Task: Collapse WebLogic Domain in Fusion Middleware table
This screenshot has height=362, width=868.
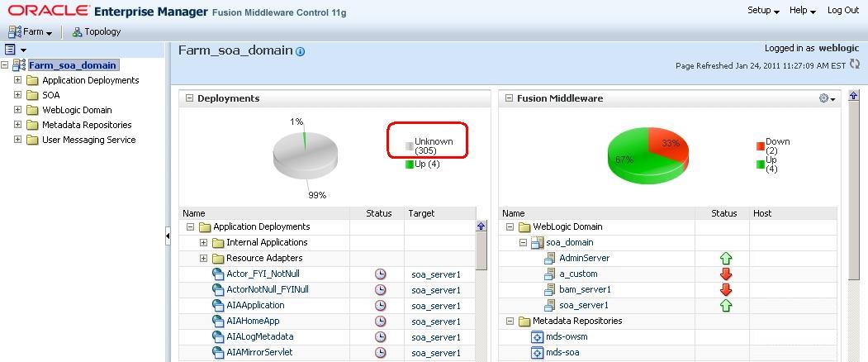Action: [x=510, y=226]
